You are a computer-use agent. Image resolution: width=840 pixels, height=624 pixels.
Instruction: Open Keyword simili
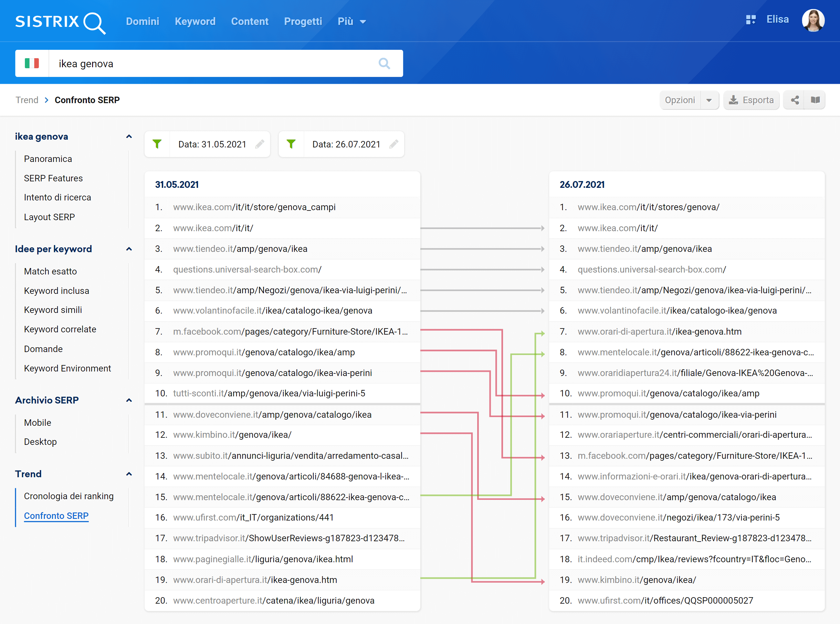(x=53, y=310)
